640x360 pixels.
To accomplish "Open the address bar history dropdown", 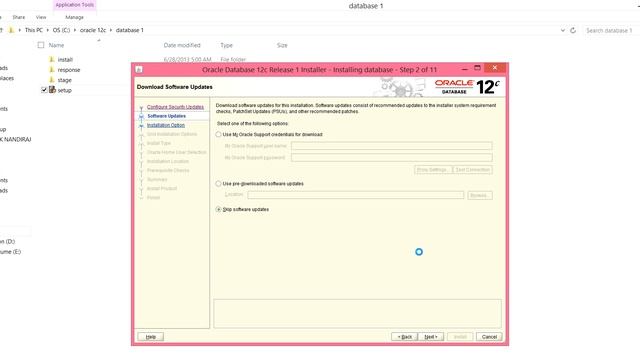I will point(563,30).
